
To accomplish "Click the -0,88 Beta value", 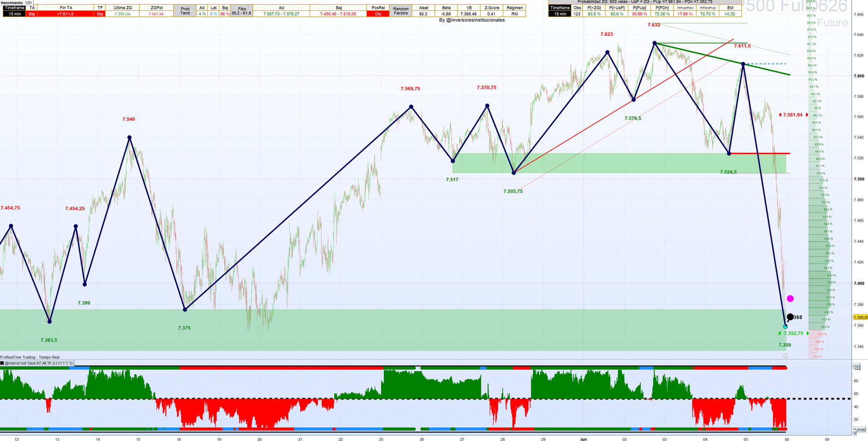I will pos(446,14).
